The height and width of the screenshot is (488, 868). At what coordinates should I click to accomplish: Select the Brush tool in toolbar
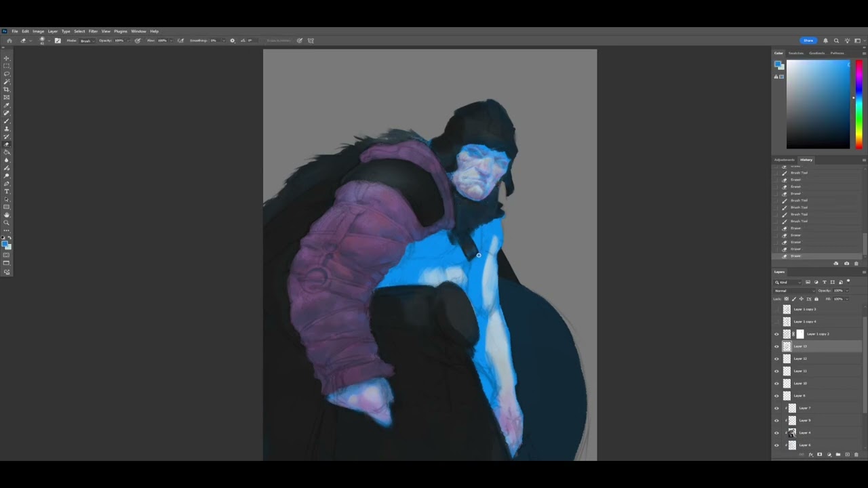[7, 121]
